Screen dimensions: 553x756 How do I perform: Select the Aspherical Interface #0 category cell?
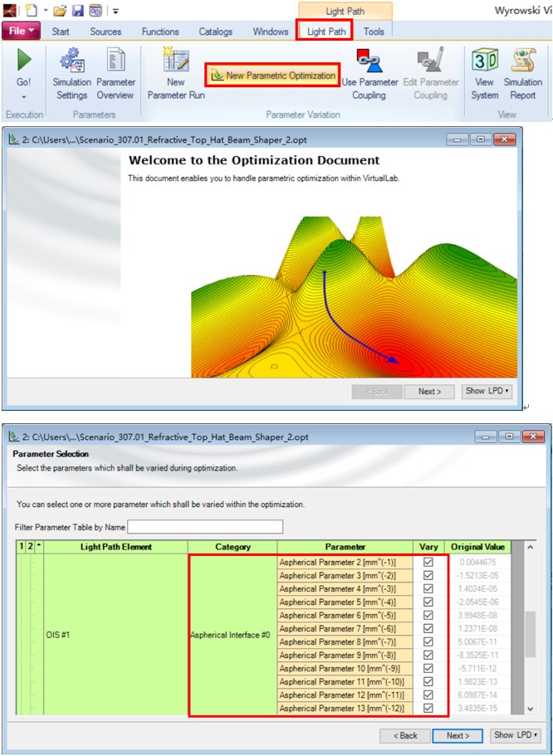coord(232,635)
